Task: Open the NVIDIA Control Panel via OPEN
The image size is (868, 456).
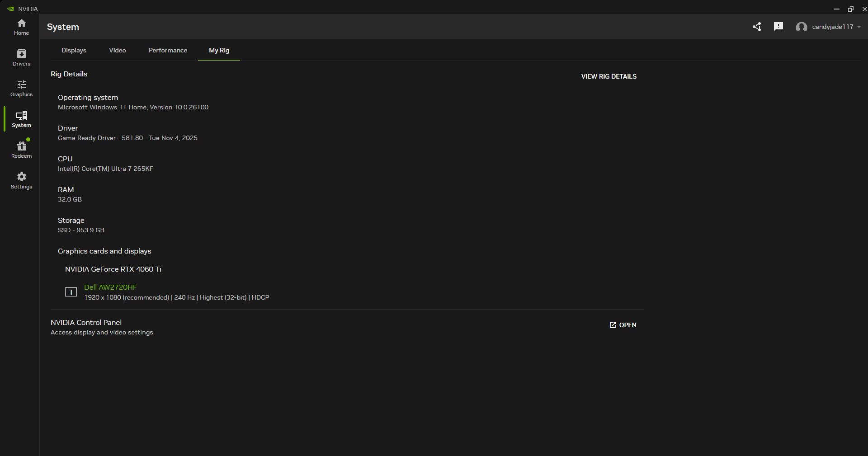Action: click(623, 325)
